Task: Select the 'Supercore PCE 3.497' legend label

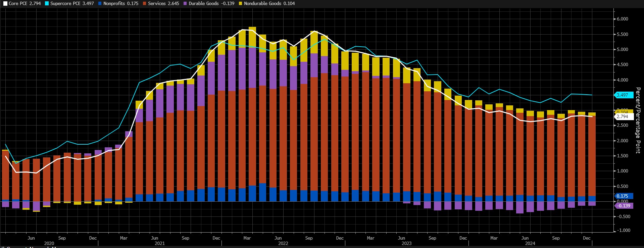Action: click(72, 3)
